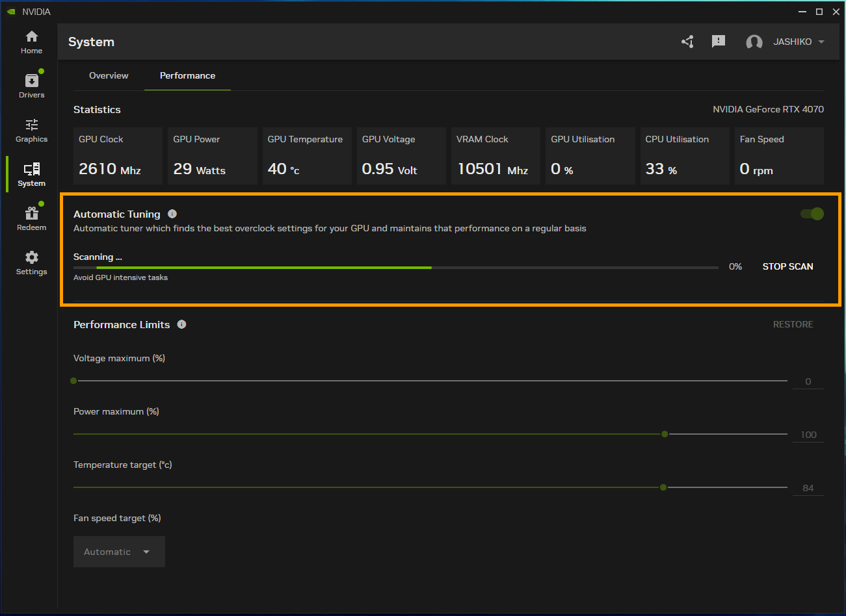846x616 pixels.
Task: Switch to the Overview tab
Action: 109,75
